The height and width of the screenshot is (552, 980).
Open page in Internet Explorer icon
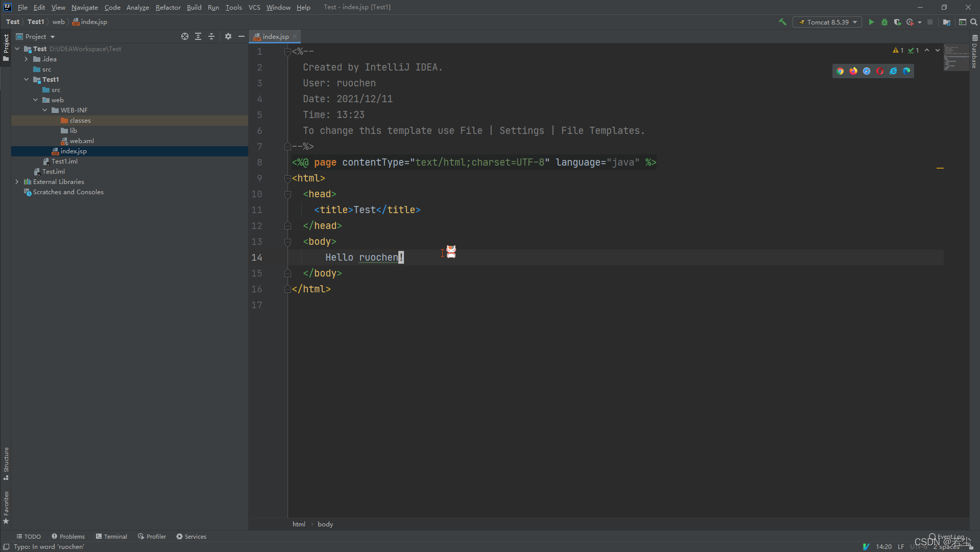pos(893,71)
